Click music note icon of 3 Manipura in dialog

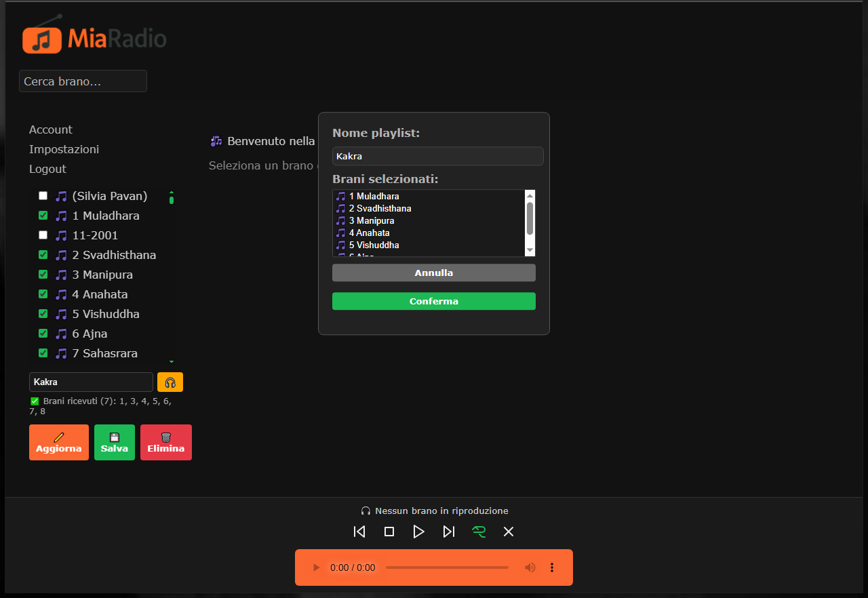(341, 221)
